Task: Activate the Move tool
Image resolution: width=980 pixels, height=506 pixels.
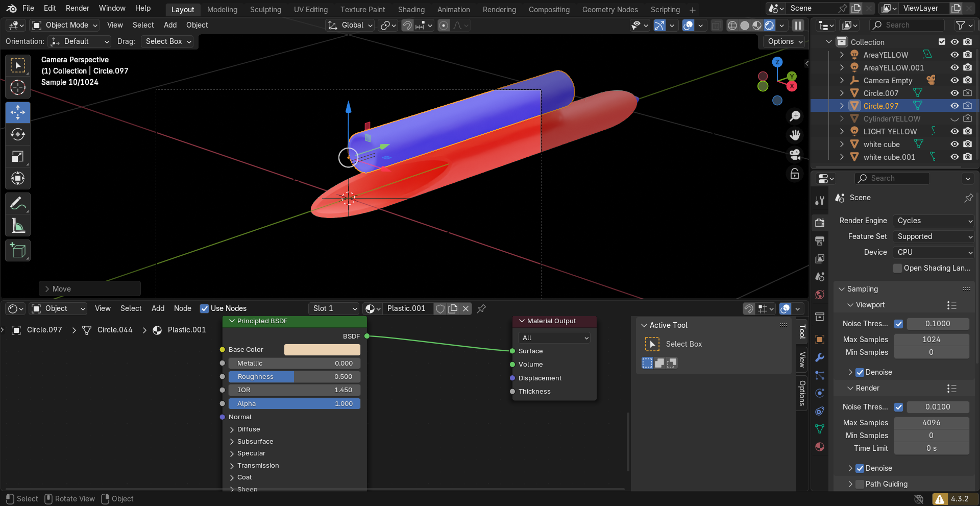Action: click(x=18, y=112)
